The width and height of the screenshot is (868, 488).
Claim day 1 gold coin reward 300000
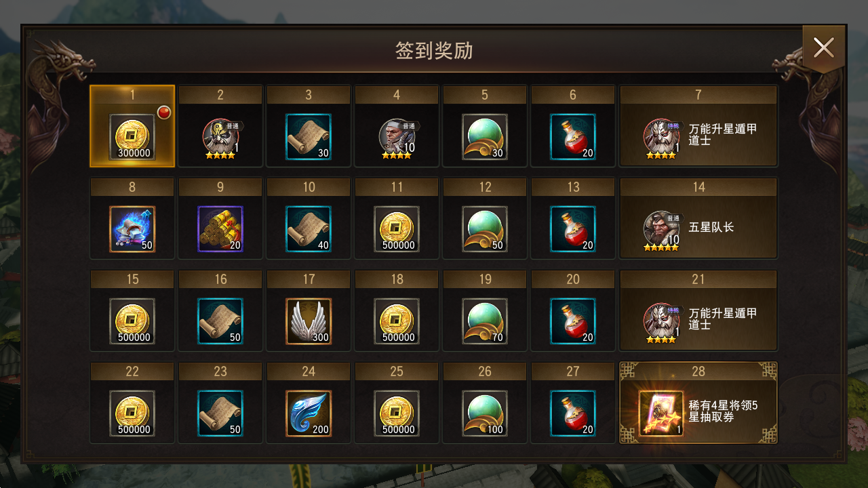point(132,137)
